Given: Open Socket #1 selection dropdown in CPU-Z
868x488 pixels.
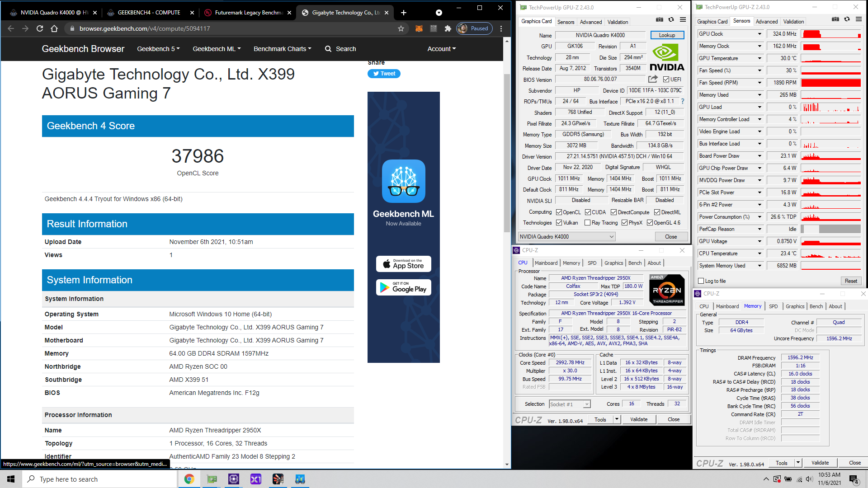Looking at the screenshot, I should click(x=570, y=404).
